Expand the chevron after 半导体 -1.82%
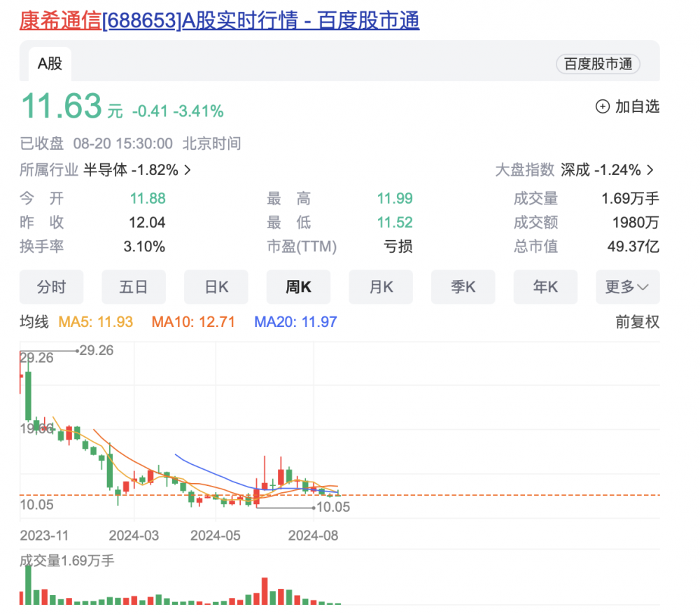This screenshot has width=700, height=614. pos(188,170)
